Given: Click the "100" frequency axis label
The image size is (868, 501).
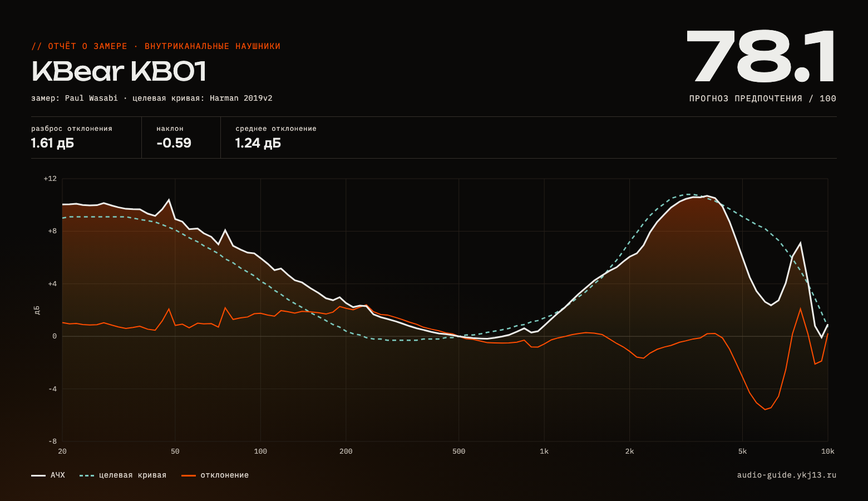Looking at the screenshot, I should coord(260,451).
